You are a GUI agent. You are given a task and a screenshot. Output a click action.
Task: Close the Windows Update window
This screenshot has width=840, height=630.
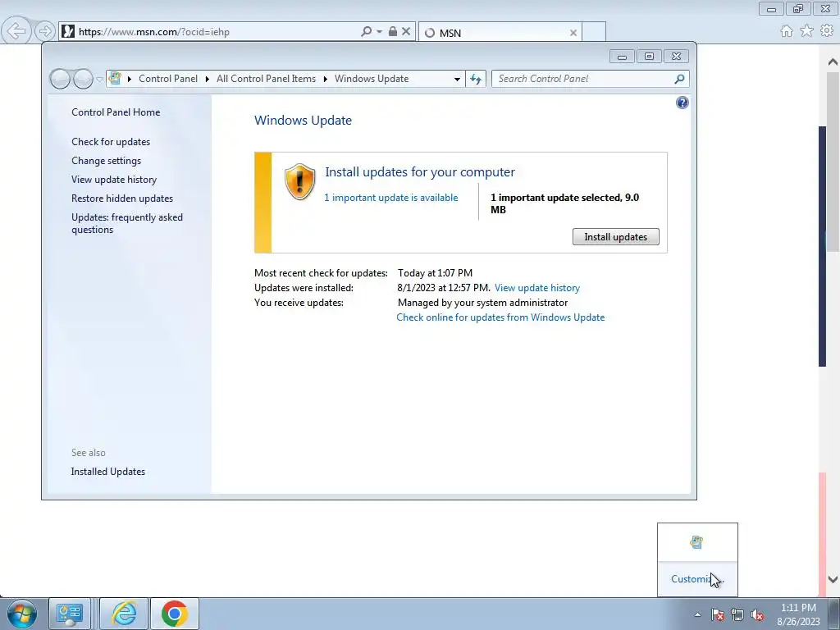pos(676,57)
